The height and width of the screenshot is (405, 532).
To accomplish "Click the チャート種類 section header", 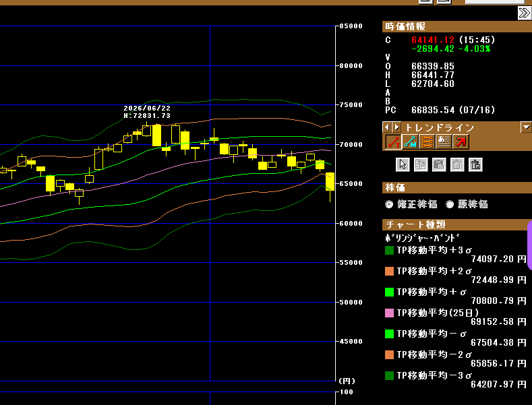I will [457, 224].
